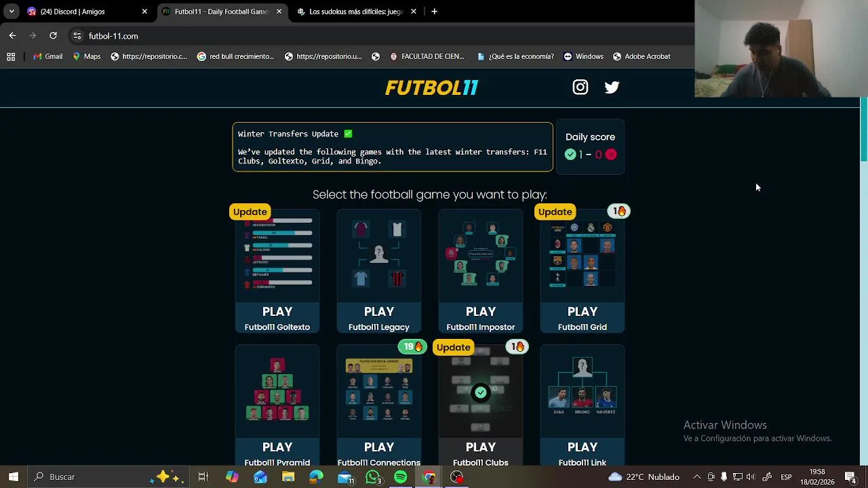The height and width of the screenshot is (488, 868).
Task: Switch to the Futbol11 Daily Football tab
Action: [x=220, y=12]
